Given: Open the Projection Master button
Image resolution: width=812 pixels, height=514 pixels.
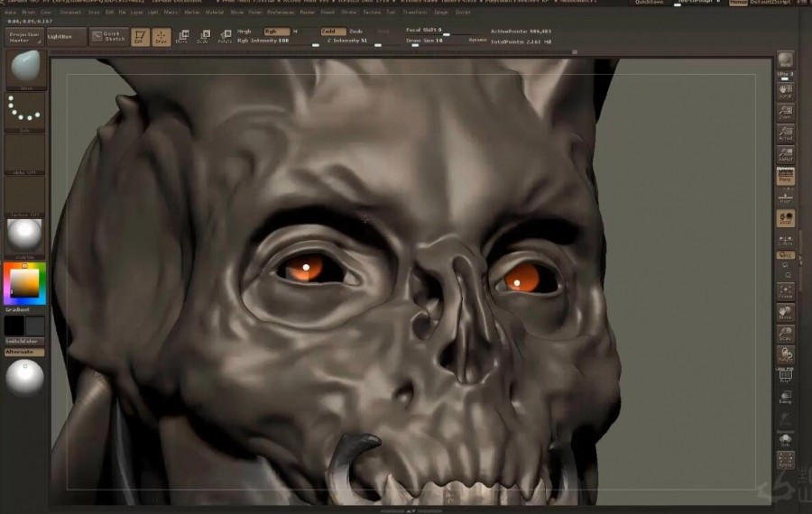Looking at the screenshot, I should pyautogui.click(x=24, y=37).
